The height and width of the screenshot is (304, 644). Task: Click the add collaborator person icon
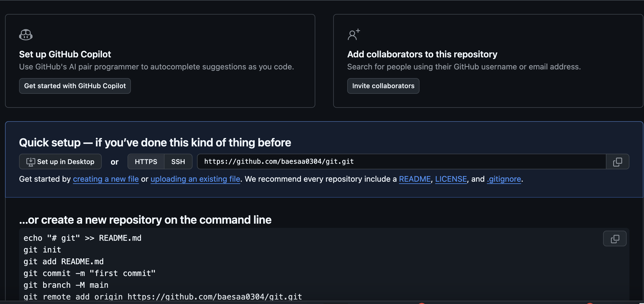(353, 35)
